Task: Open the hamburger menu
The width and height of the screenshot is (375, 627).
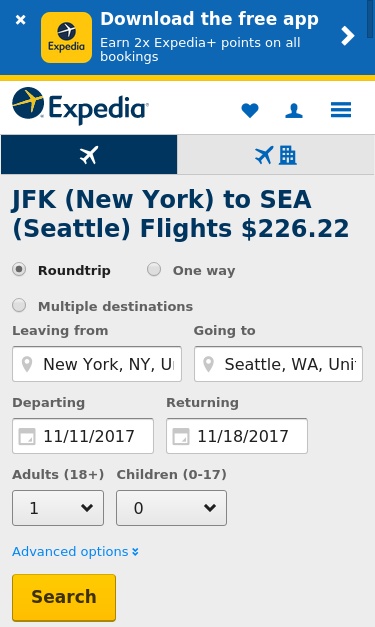Action: pyautogui.click(x=341, y=110)
